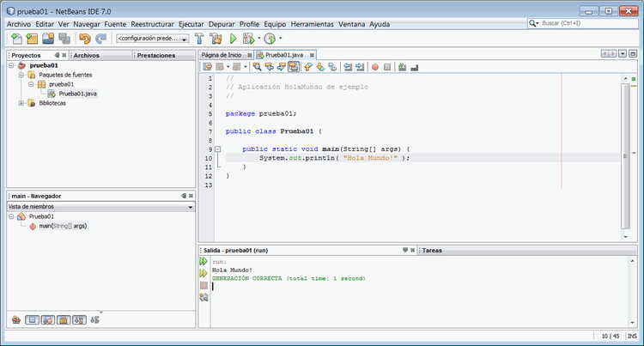Viewport: 644px width, 346px height.
Task: Open an existing project from main toolbar
Action: [48, 39]
